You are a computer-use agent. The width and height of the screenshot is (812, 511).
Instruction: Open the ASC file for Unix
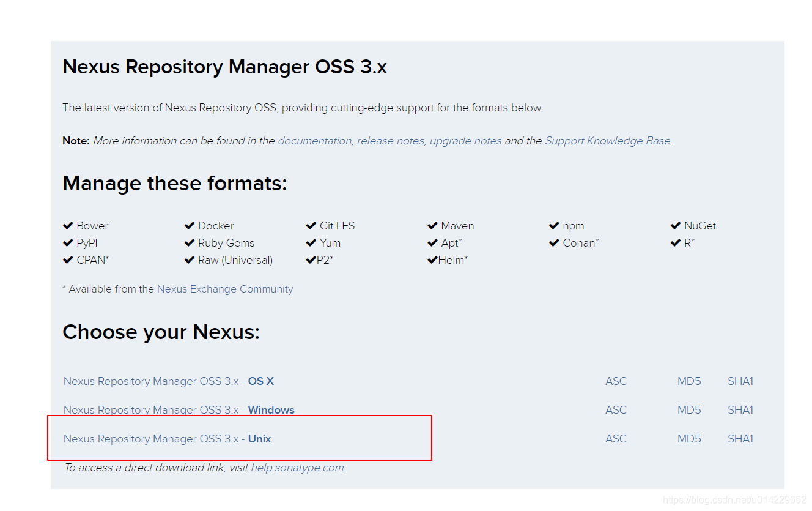(616, 439)
